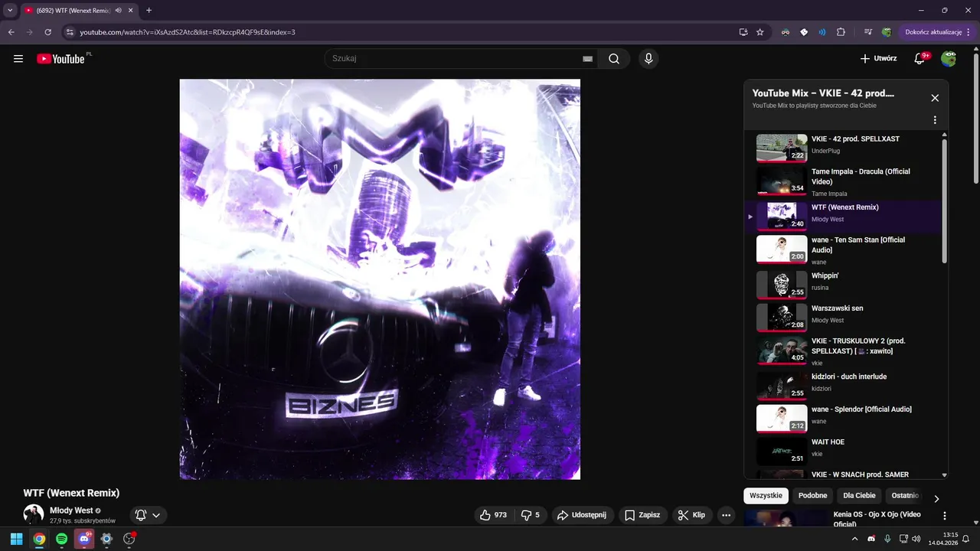Save video with the Zapisz button

coord(642,515)
